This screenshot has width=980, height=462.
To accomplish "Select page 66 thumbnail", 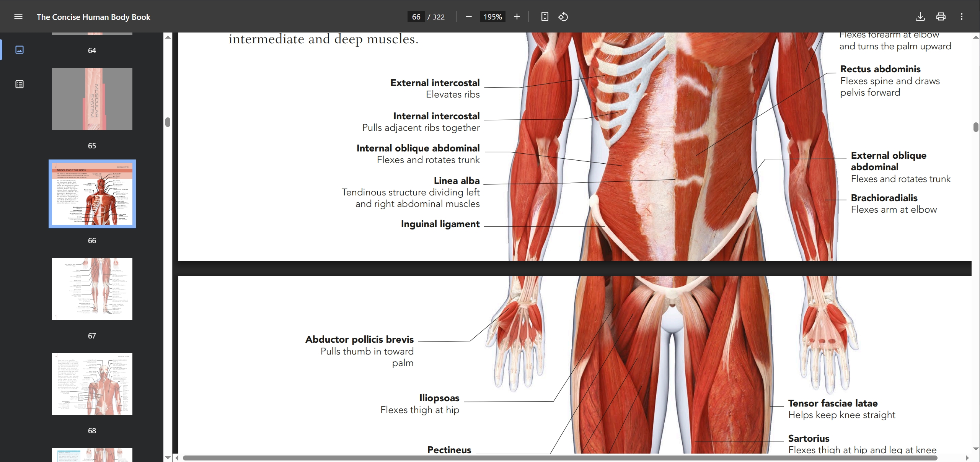I will (92, 194).
